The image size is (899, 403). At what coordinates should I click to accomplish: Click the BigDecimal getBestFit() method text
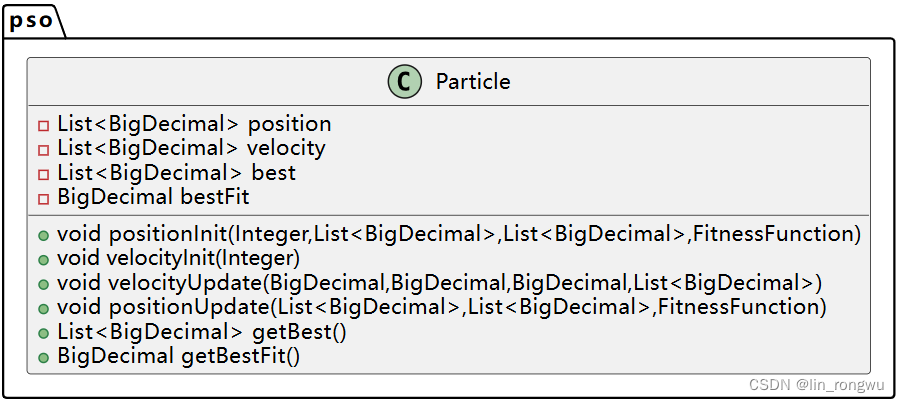coord(178,357)
